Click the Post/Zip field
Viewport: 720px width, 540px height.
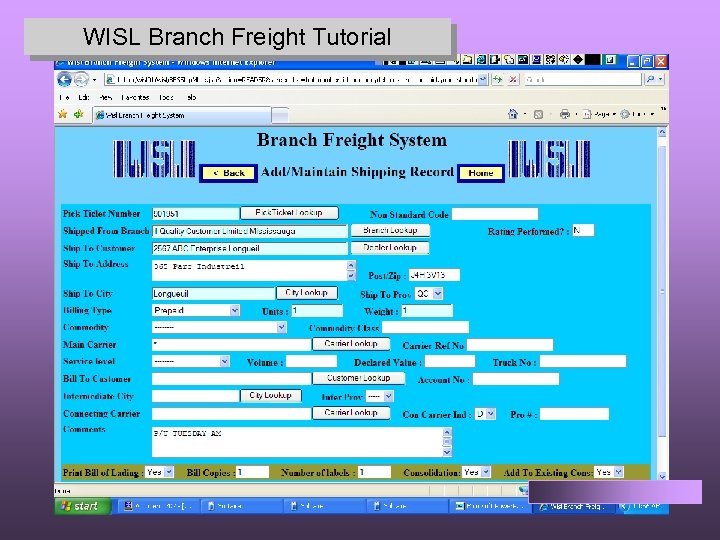click(434, 275)
